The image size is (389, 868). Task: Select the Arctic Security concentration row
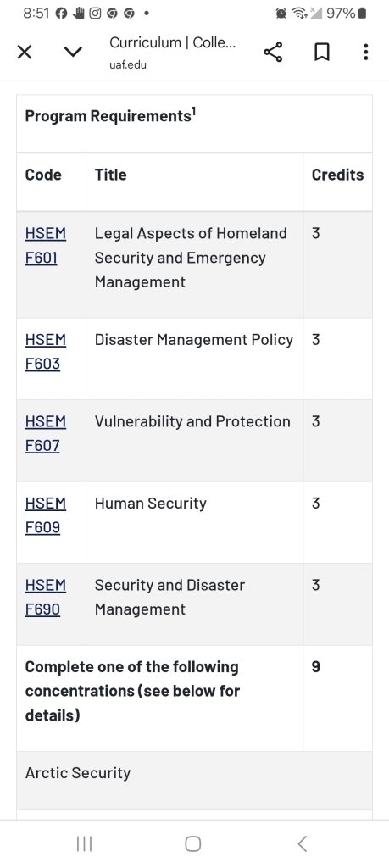(x=194, y=780)
